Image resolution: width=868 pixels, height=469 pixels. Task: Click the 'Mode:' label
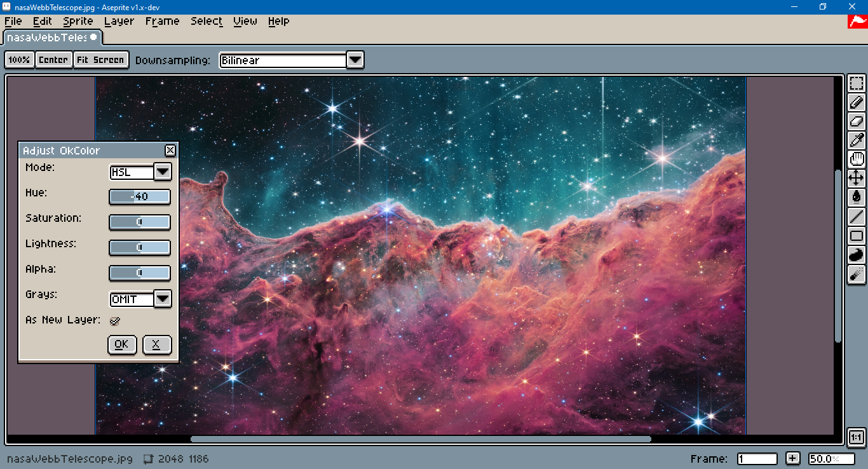[40, 167]
